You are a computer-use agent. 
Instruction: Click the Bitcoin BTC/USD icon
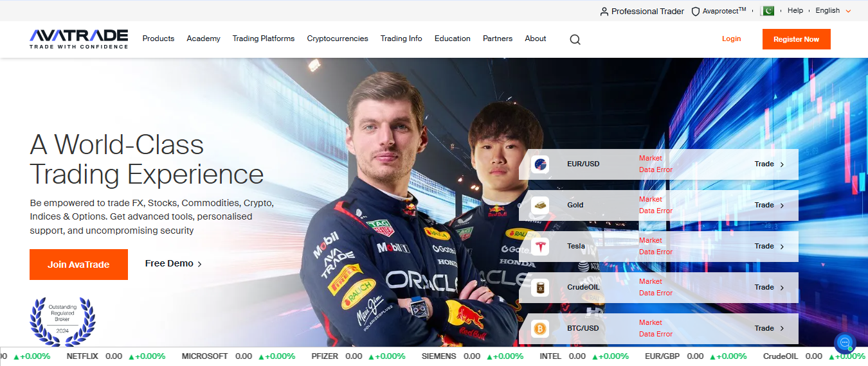[540, 329]
